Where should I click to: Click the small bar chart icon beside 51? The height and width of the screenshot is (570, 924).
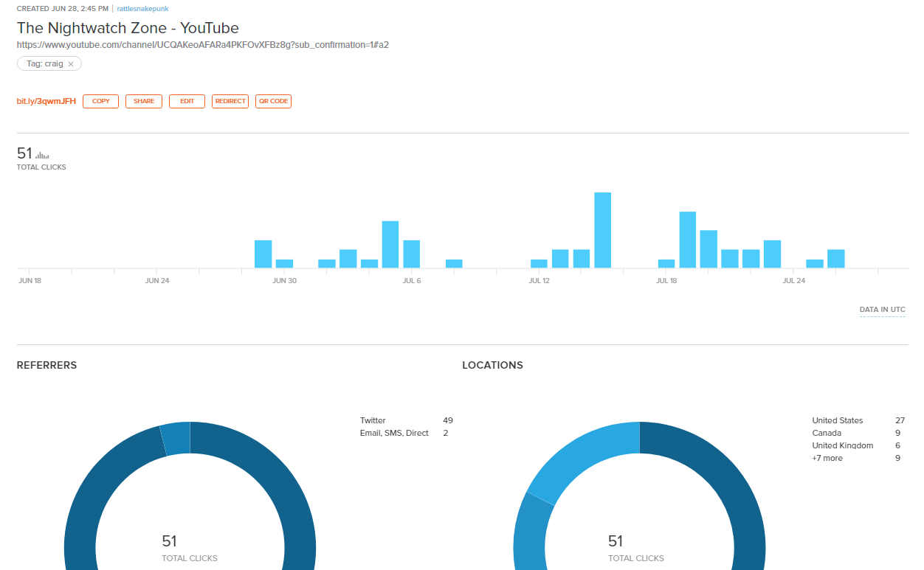pyautogui.click(x=43, y=156)
